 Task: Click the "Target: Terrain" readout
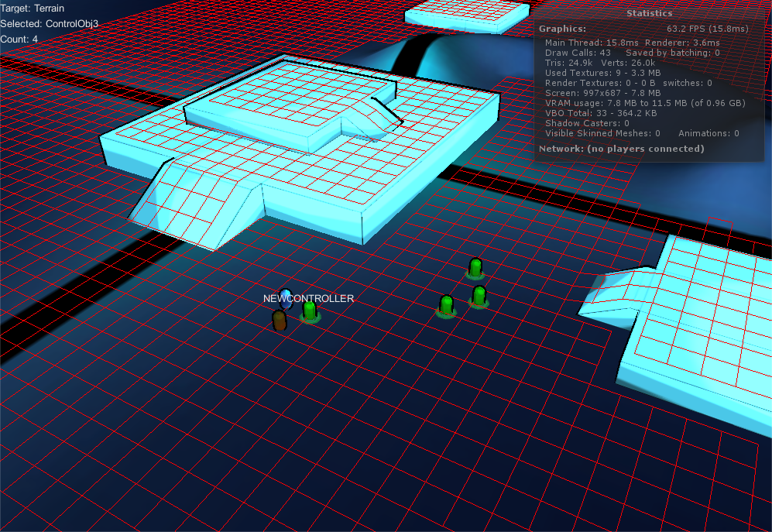click(33, 9)
